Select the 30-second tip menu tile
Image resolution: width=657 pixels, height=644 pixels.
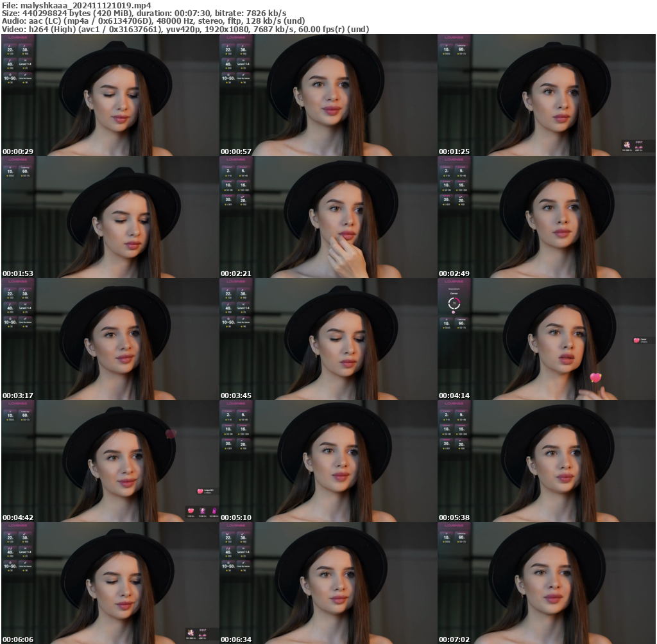[x=24, y=49]
